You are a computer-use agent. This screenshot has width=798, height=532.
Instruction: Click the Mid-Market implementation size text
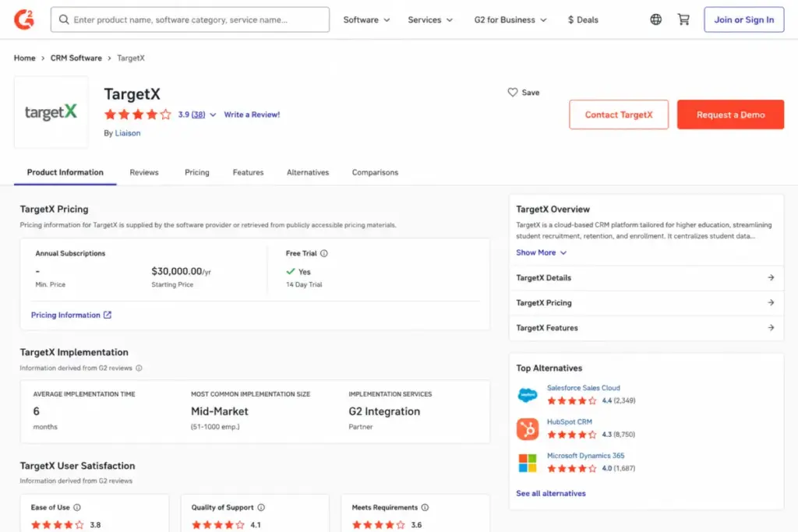click(x=219, y=411)
